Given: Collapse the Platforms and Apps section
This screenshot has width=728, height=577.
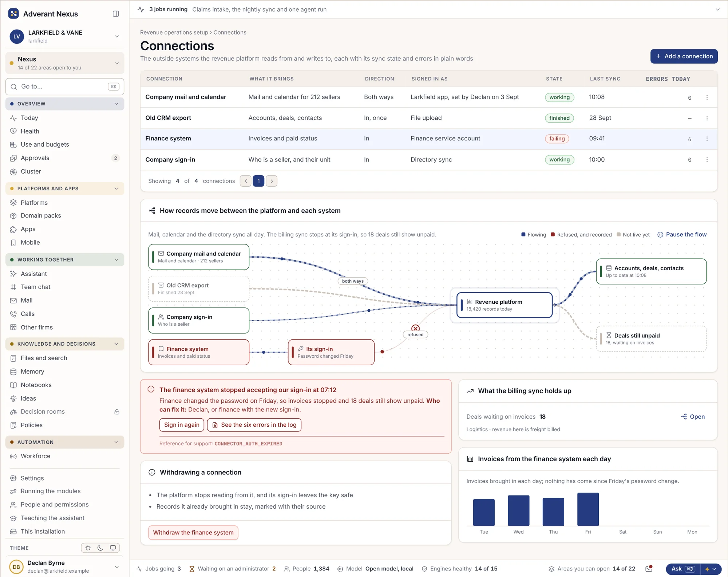Looking at the screenshot, I should [x=65, y=188].
